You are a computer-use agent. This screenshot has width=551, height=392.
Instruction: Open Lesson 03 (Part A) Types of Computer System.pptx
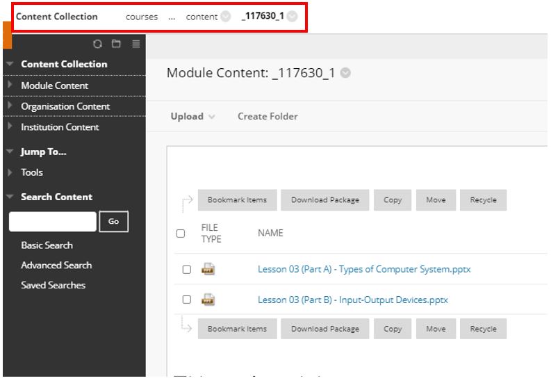[364, 269]
